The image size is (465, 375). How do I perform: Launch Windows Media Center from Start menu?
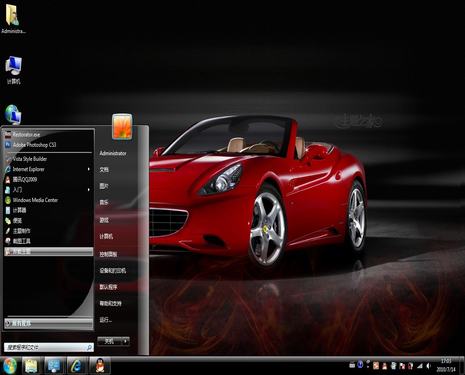[x=49, y=200]
